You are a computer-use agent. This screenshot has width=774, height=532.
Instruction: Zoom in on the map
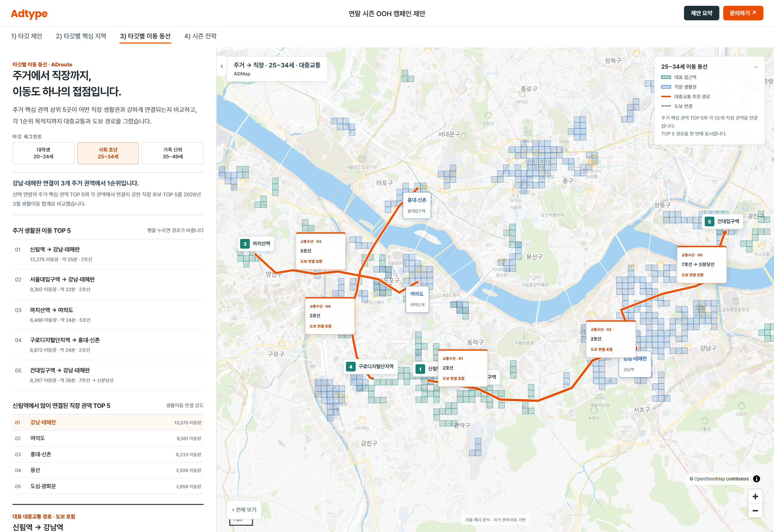(755, 496)
